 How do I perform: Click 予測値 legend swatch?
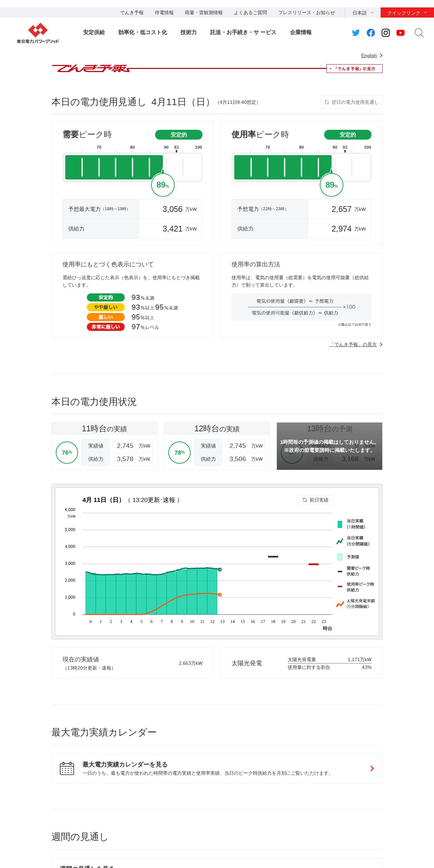click(x=340, y=557)
